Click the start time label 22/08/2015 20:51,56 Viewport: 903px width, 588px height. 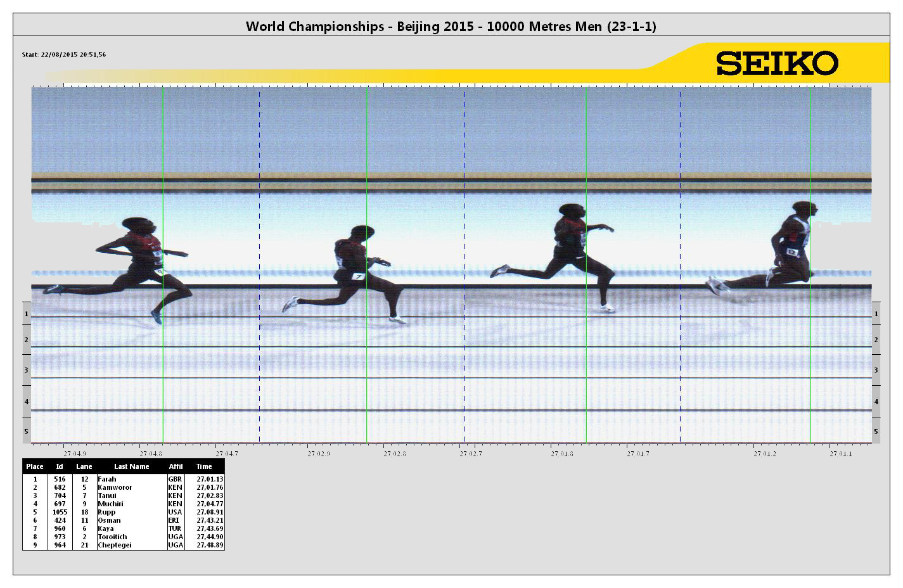pos(64,56)
